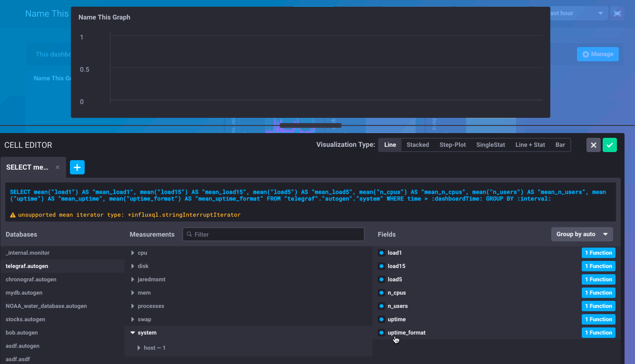Screen dimensions: 635x364
Task: Switch to the Bar visualization type
Action: [560, 145]
